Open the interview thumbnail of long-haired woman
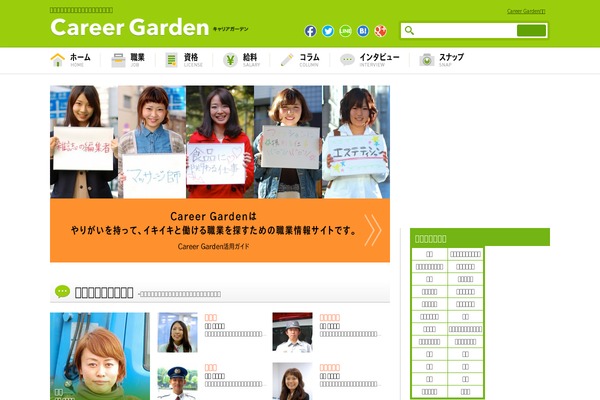This screenshot has width=600, height=400. pyautogui.click(x=178, y=332)
